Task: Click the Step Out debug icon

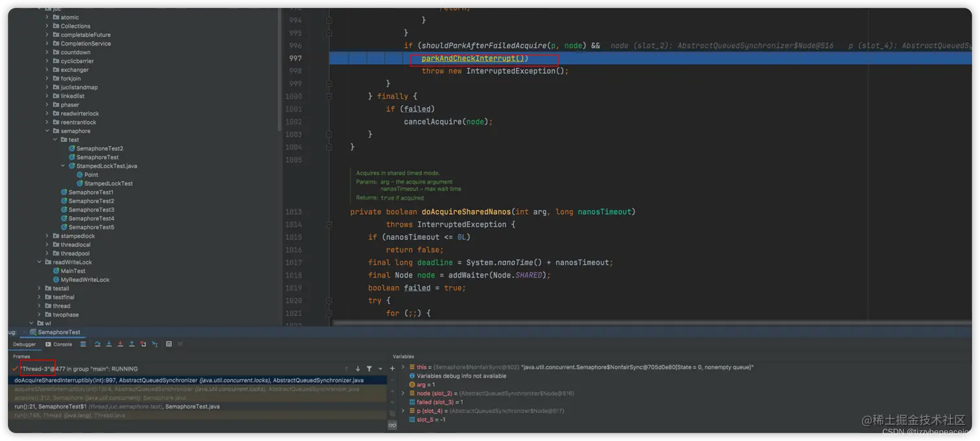Action: tap(132, 344)
